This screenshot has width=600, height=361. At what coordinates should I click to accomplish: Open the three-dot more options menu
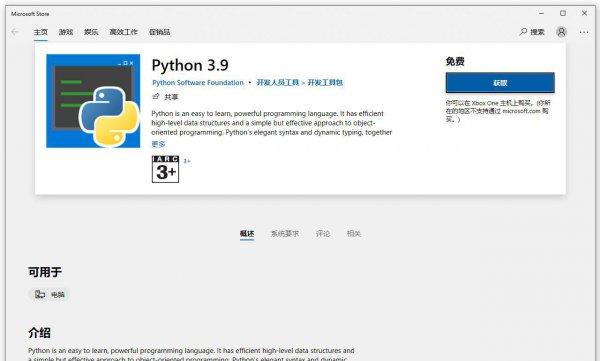[584, 32]
